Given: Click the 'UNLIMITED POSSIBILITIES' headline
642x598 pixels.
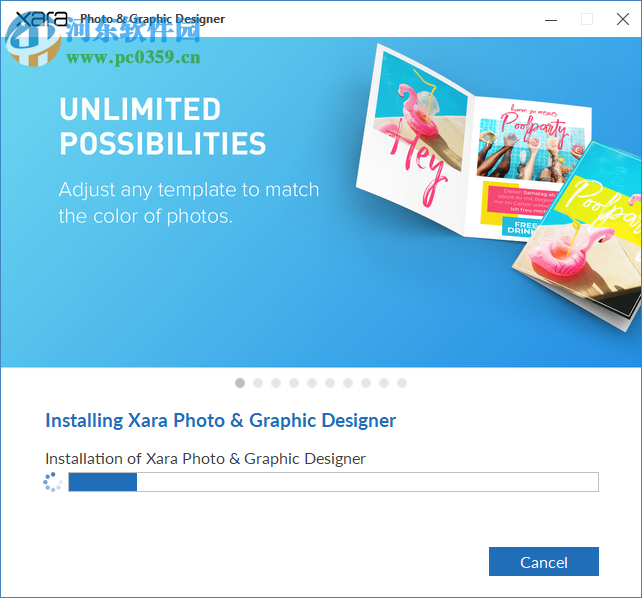Looking at the screenshot, I should click(x=163, y=126).
